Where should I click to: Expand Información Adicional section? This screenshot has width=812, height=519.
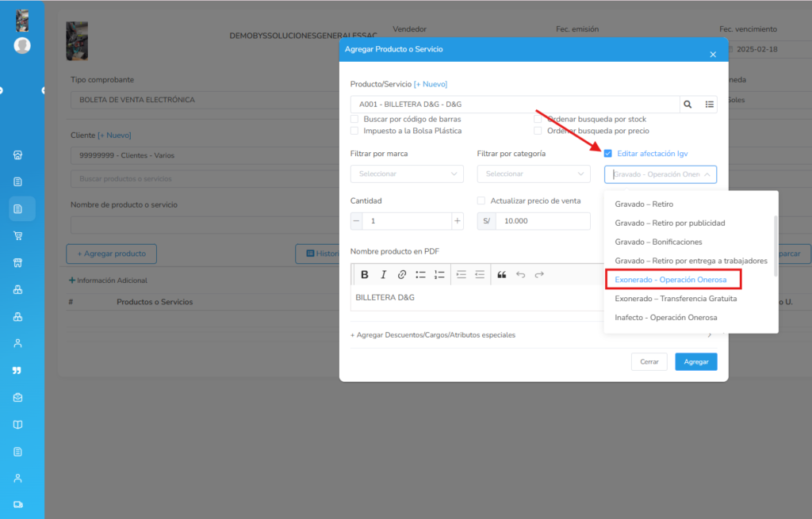coord(108,280)
